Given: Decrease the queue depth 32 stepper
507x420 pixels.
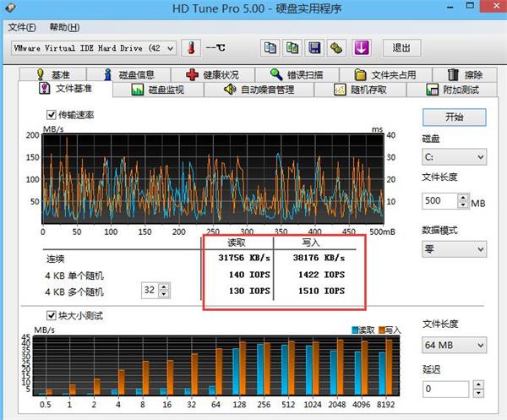Looking at the screenshot, I should pos(164,294).
